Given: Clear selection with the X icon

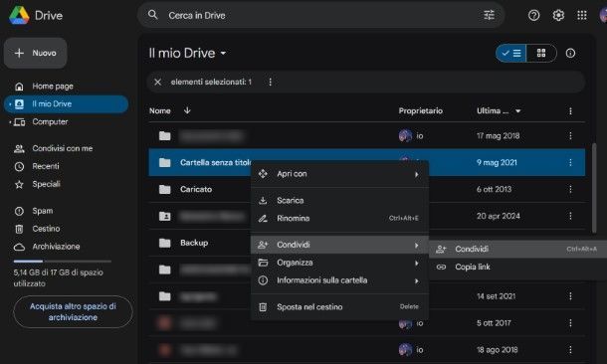Looking at the screenshot, I should point(157,82).
